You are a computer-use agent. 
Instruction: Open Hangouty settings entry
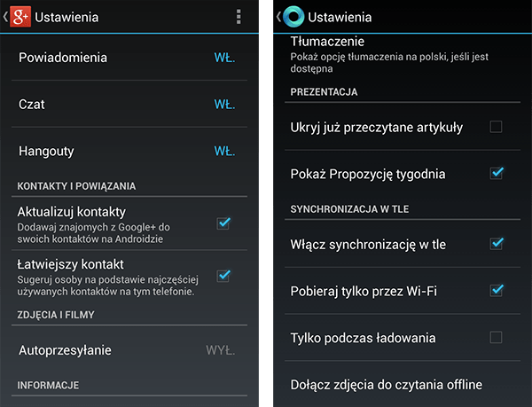(x=129, y=151)
